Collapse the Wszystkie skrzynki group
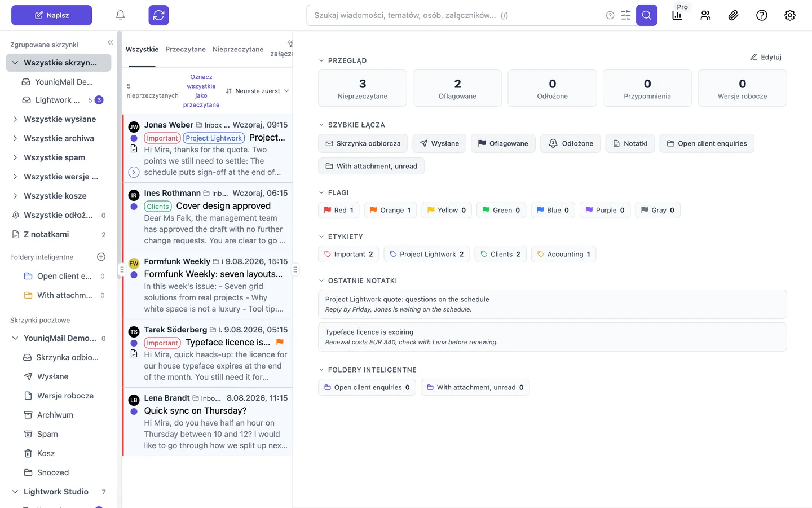The width and height of the screenshot is (812, 508). tap(15, 63)
